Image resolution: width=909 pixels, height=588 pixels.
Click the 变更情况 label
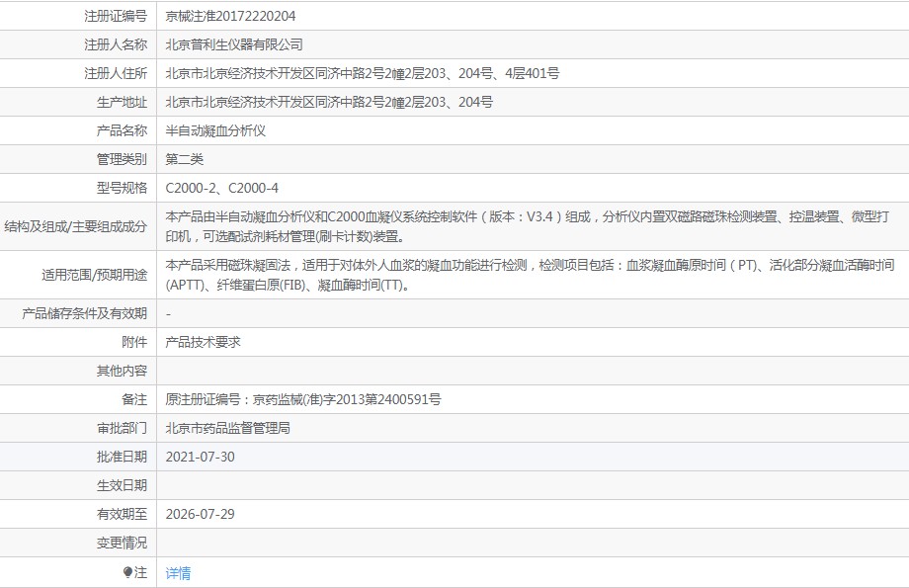pyautogui.click(x=122, y=543)
